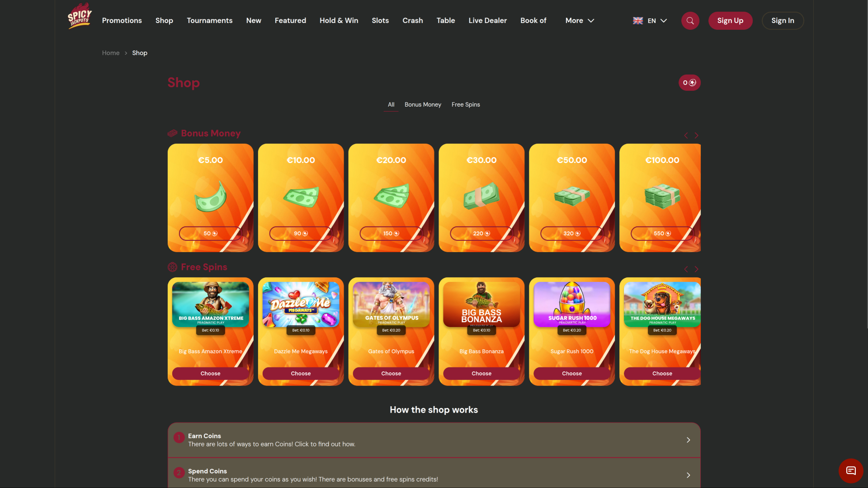Buy €30.00 bonus for 220 coins
This screenshot has height=488, width=868.
coord(481,234)
